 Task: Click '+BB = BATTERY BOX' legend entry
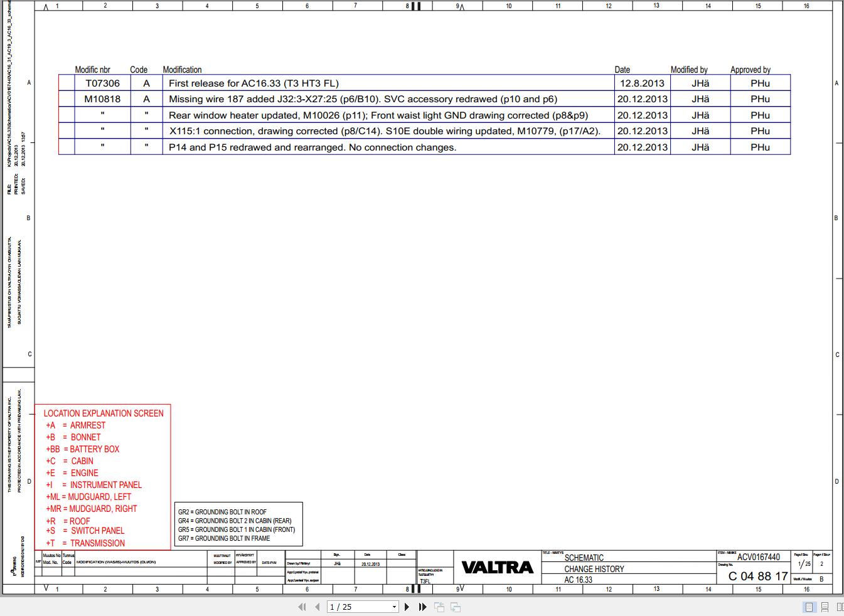click(x=82, y=449)
